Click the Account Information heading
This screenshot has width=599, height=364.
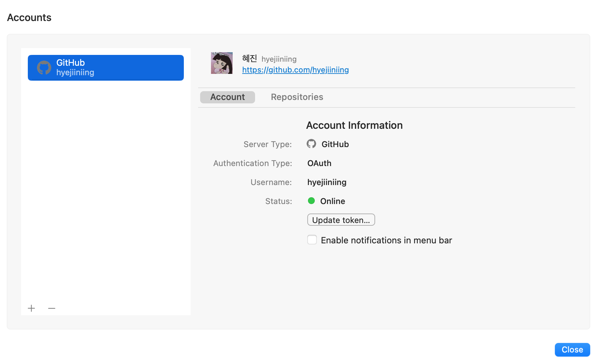tap(354, 125)
